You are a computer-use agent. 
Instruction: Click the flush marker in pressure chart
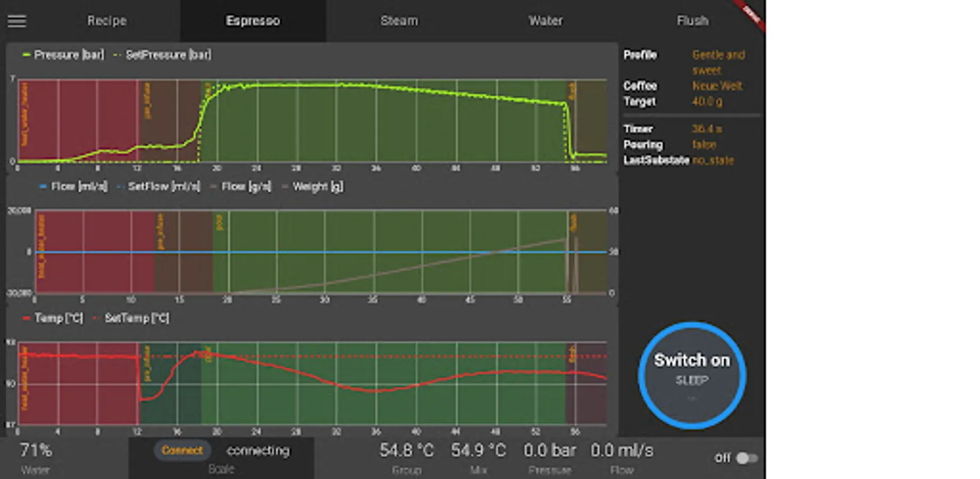click(x=572, y=90)
